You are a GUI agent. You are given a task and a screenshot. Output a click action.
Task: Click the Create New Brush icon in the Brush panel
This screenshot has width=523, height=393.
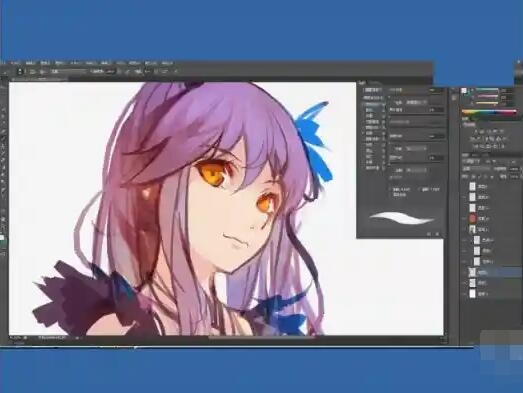(437, 234)
